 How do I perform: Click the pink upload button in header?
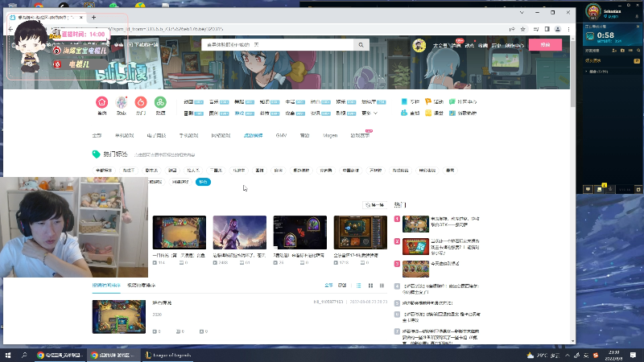click(x=545, y=45)
